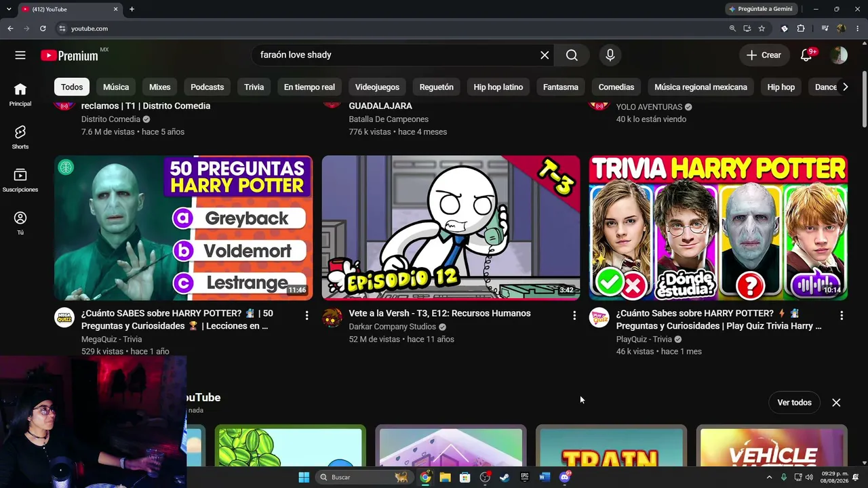The width and height of the screenshot is (868, 488).
Task: Clear the search box text
Action: pos(545,55)
